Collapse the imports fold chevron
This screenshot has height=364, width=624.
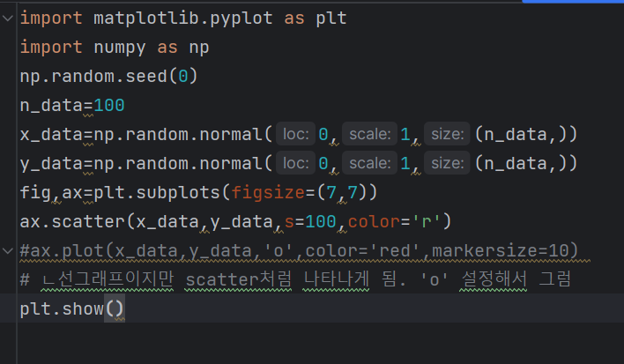coord(8,19)
